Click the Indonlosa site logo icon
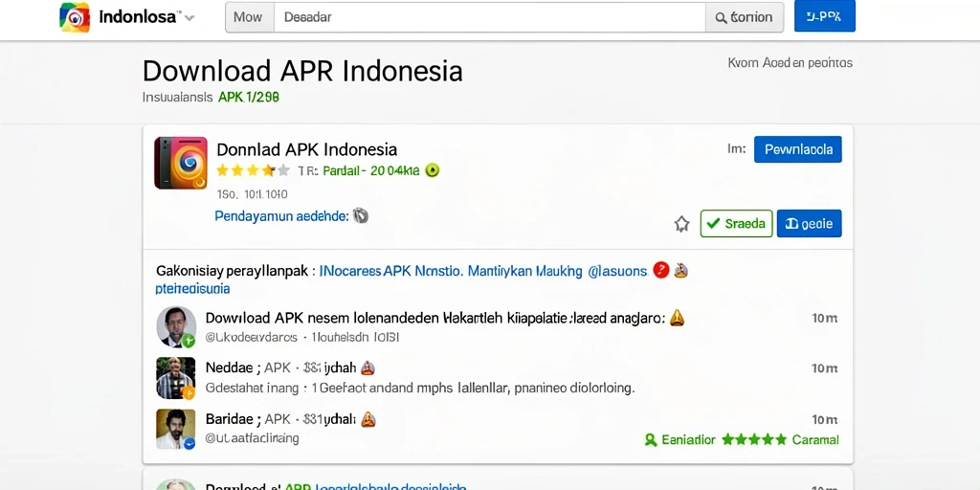This screenshot has width=980, height=490. pos(75,17)
